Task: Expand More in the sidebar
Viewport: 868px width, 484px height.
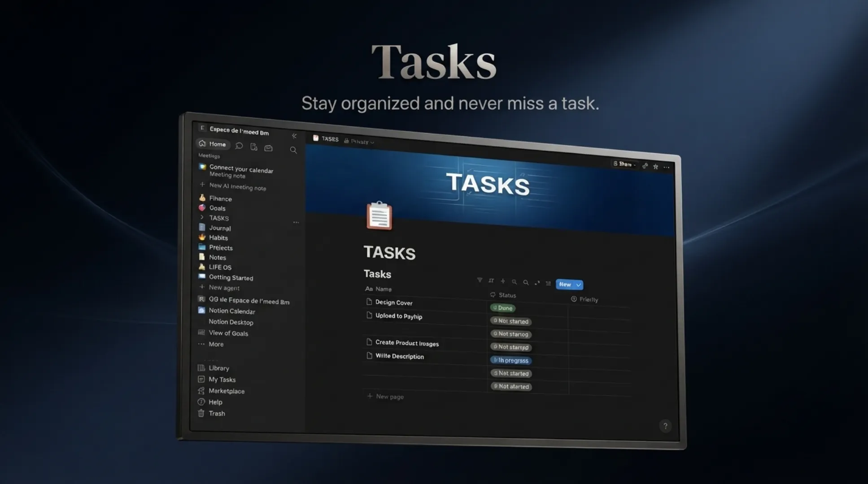Action: (216, 344)
